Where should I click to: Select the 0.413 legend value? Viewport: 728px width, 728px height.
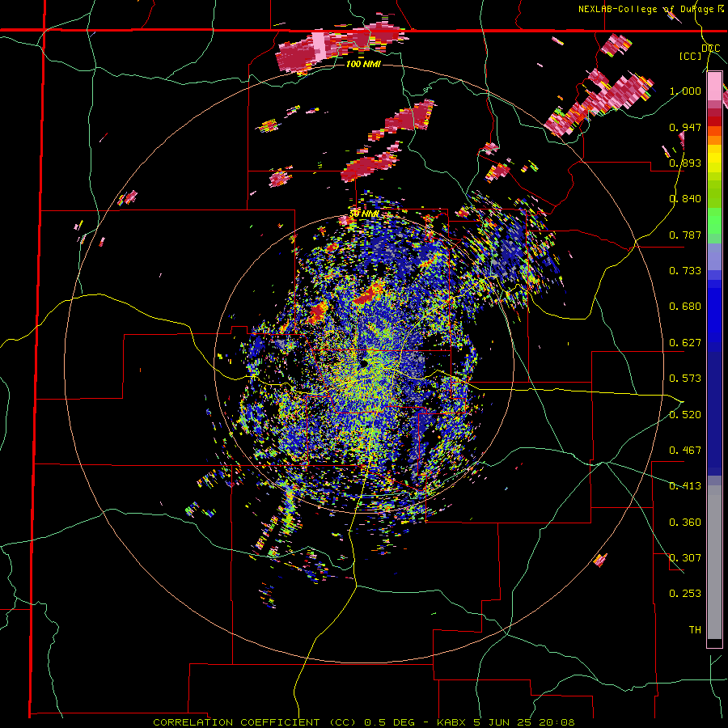pyautogui.click(x=685, y=486)
